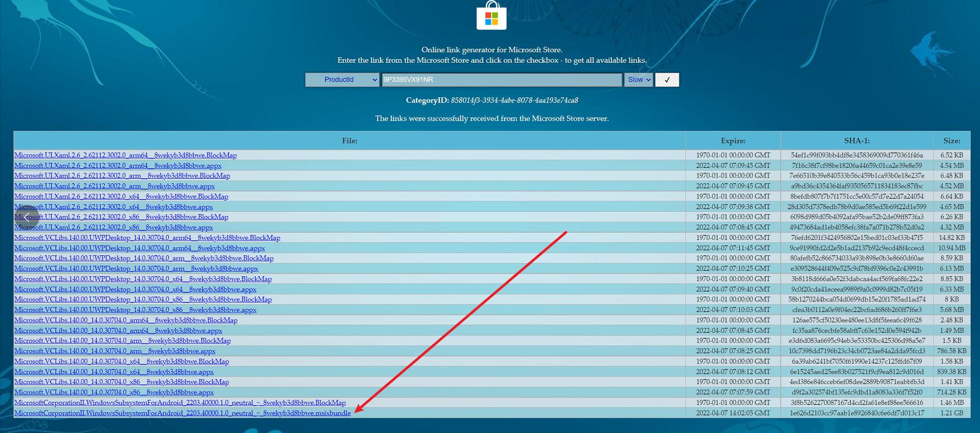Download VCLibs.140.00.UWPDesktop x86 appx
Viewport: 980px width, 433px height.
(x=135, y=310)
